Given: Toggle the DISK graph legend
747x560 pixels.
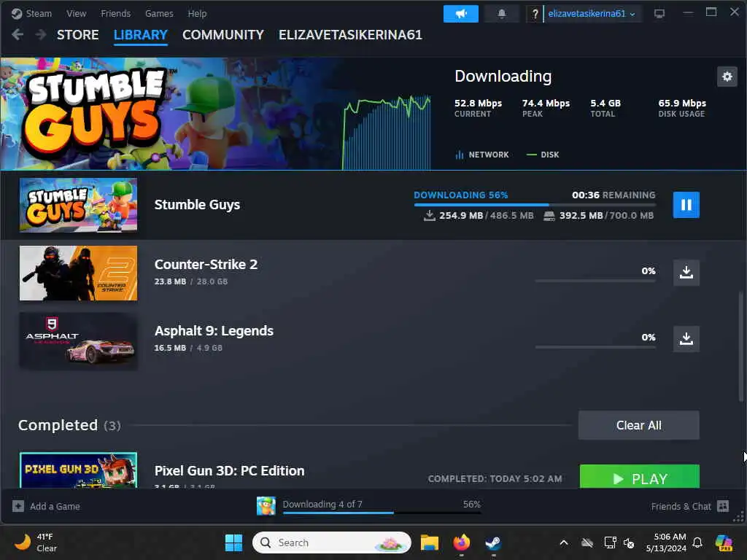Looking at the screenshot, I should [x=543, y=155].
